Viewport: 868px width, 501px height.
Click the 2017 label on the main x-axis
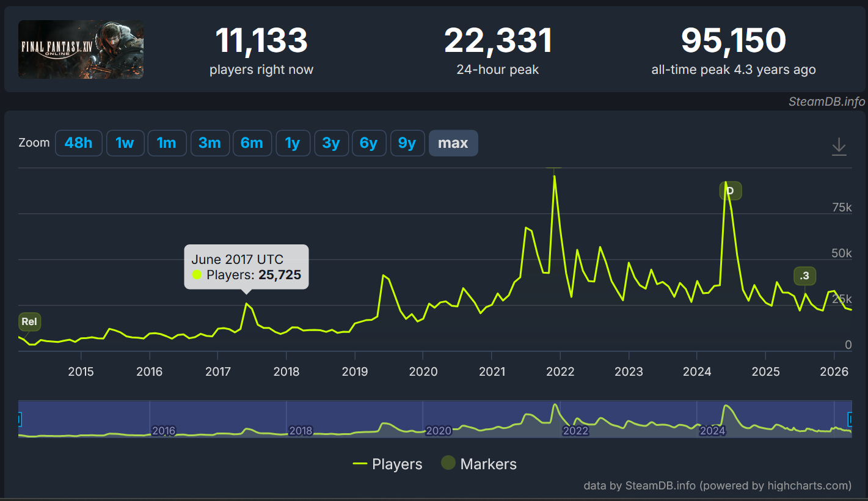coord(217,371)
